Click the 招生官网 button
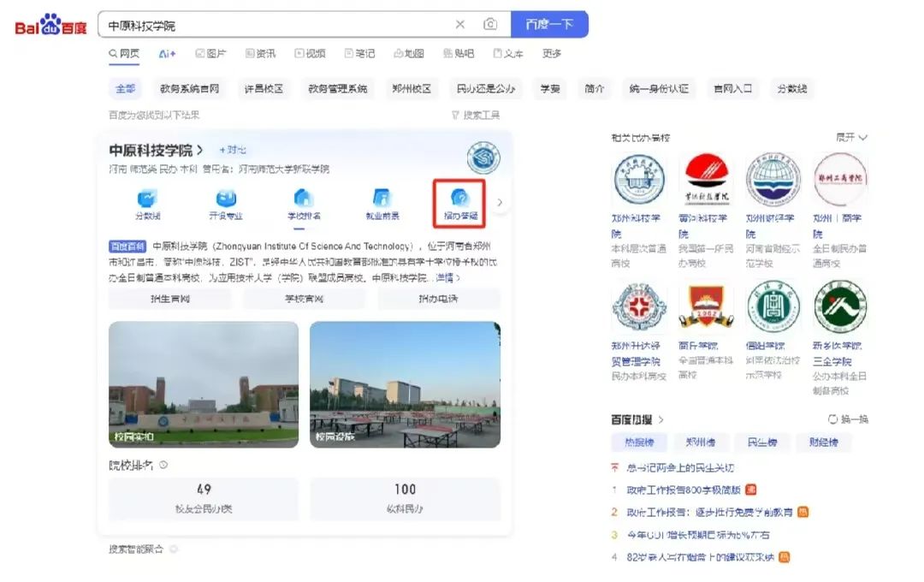924x582 pixels. click(x=169, y=299)
